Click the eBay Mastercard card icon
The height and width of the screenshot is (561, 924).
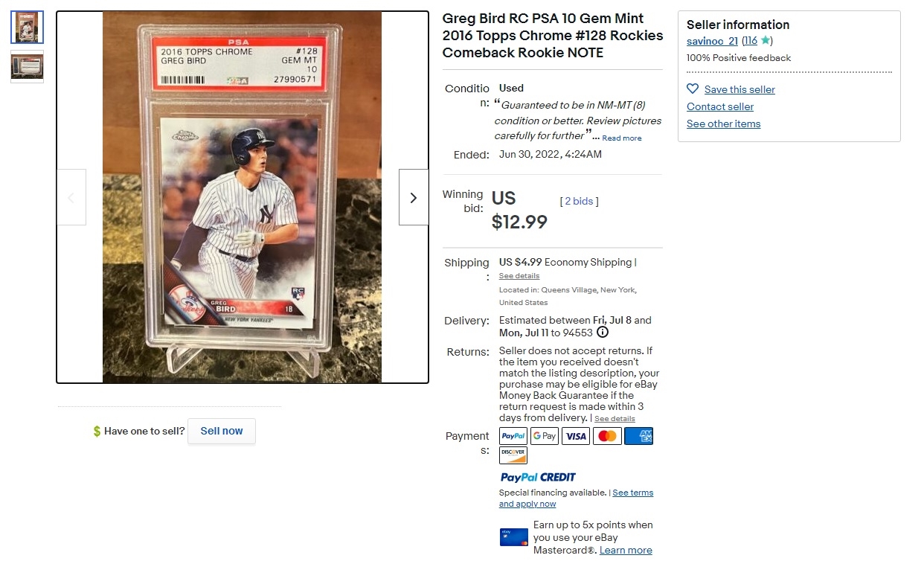514,537
